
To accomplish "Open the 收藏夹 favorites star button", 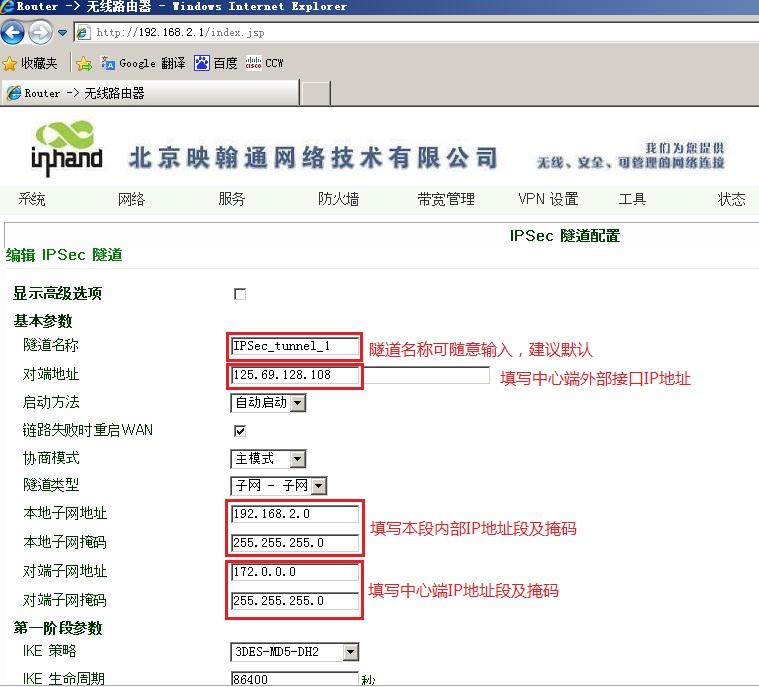I will [x=30, y=63].
